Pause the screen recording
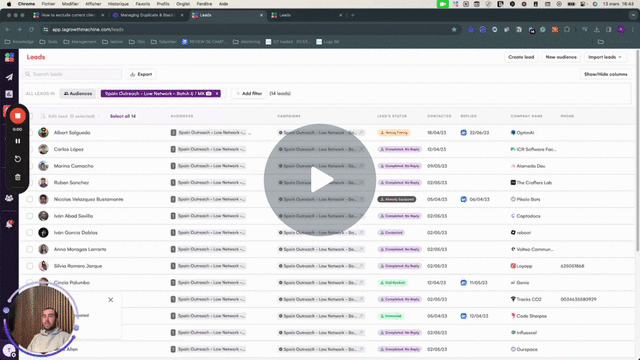 point(18,141)
